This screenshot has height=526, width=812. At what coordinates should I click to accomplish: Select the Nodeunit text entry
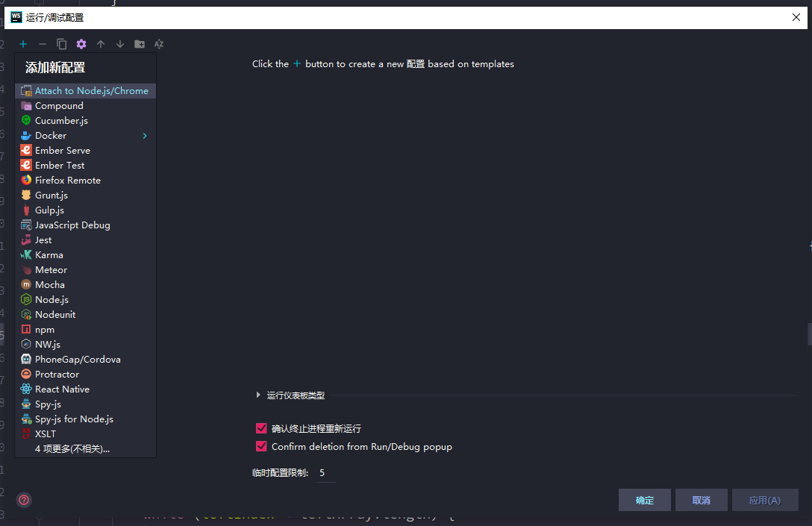55,315
